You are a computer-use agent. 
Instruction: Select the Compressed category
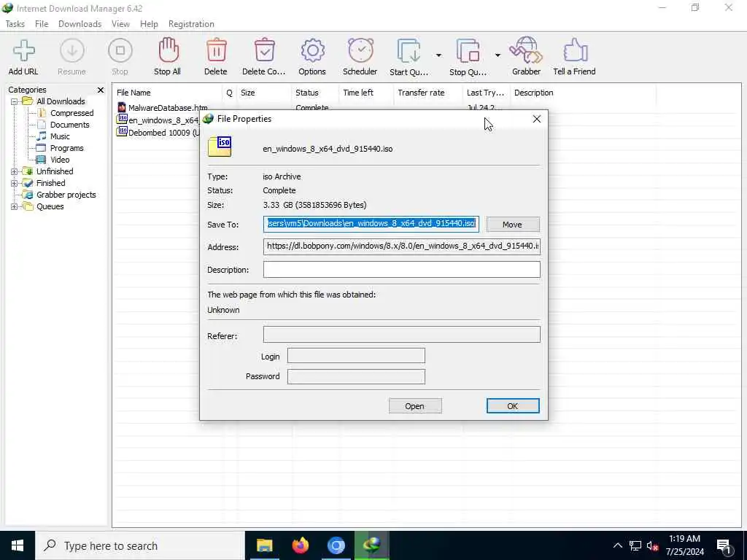click(x=71, y=113)
